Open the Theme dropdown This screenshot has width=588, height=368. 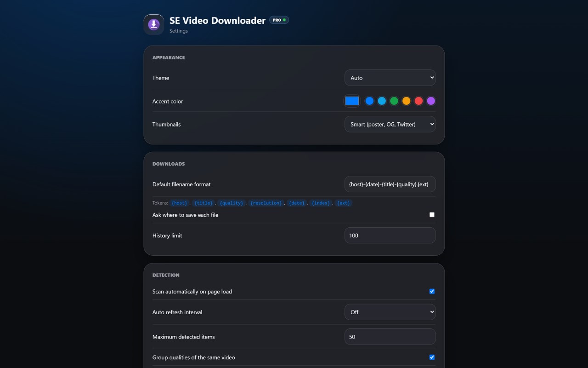(x=390, y=78)
